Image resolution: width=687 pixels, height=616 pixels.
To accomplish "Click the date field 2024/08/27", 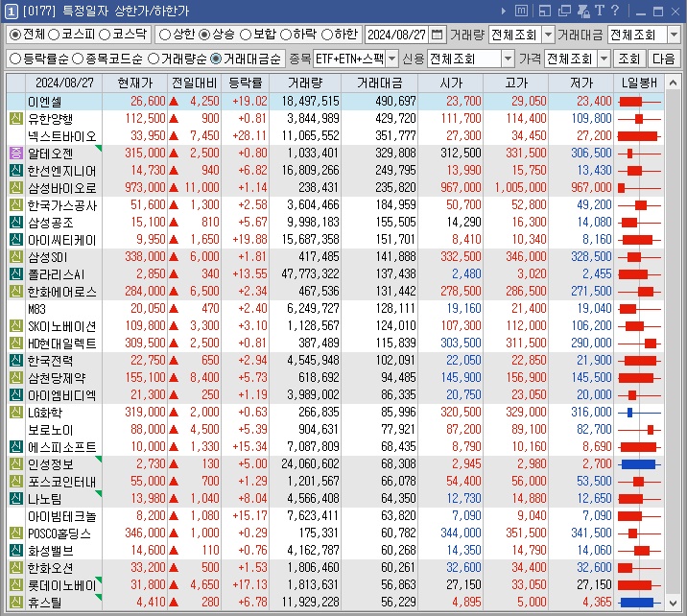I will click(396, 35).
